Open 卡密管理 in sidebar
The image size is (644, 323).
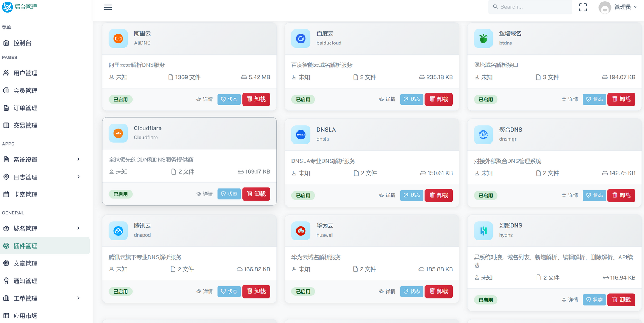[45, 194]
